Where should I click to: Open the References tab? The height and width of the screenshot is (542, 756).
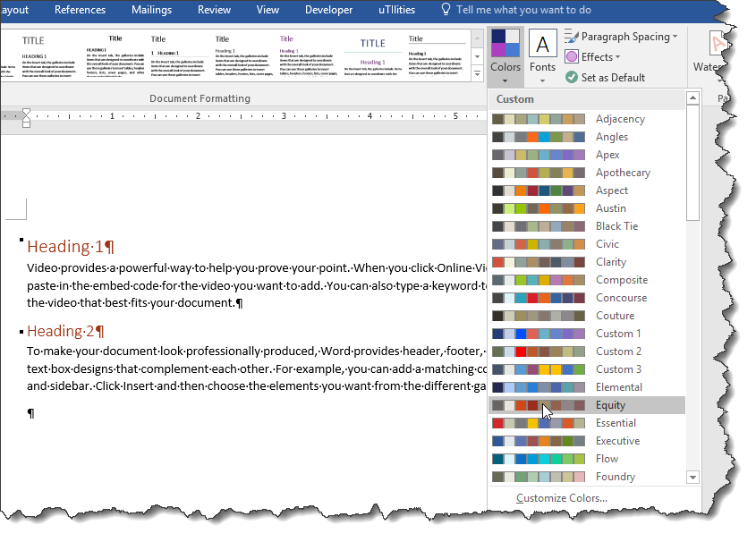tap(80, 10)
